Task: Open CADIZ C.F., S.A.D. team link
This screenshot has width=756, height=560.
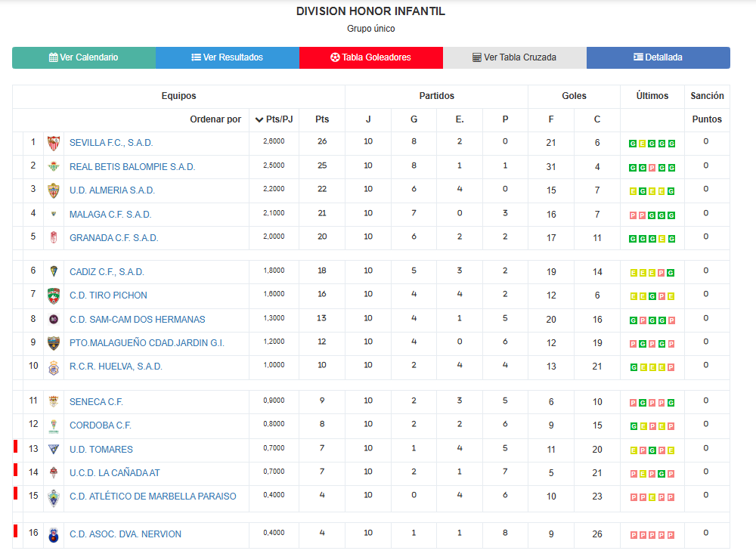Action: (107, 272)
